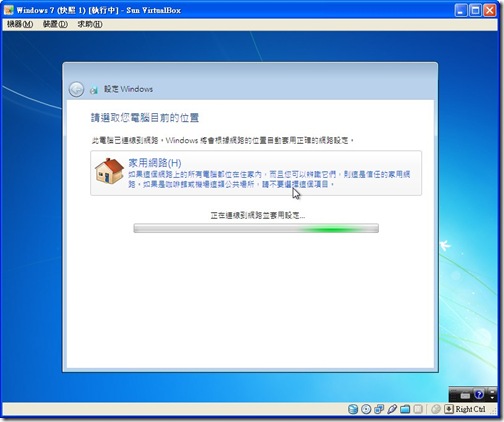Click the hard disk activity status icon
504x422 pixels.
pyautogui.click(x=353, y=409)
